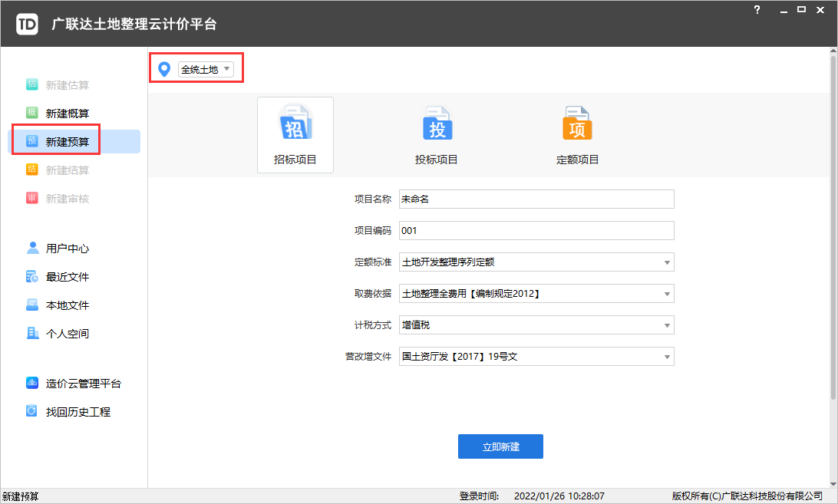Switch to 新建概算 in sidebar
Image resolution: width=838 pixels, height=504 pixels.
coord(67,114)
